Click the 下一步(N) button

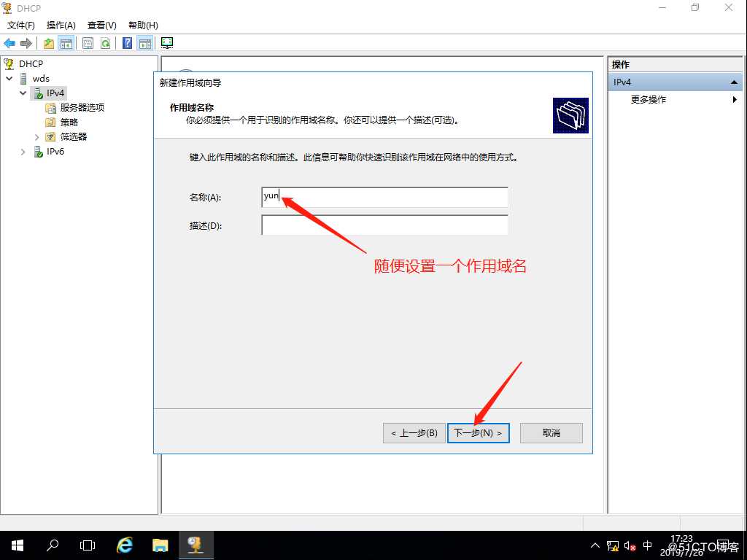[479, 433]
